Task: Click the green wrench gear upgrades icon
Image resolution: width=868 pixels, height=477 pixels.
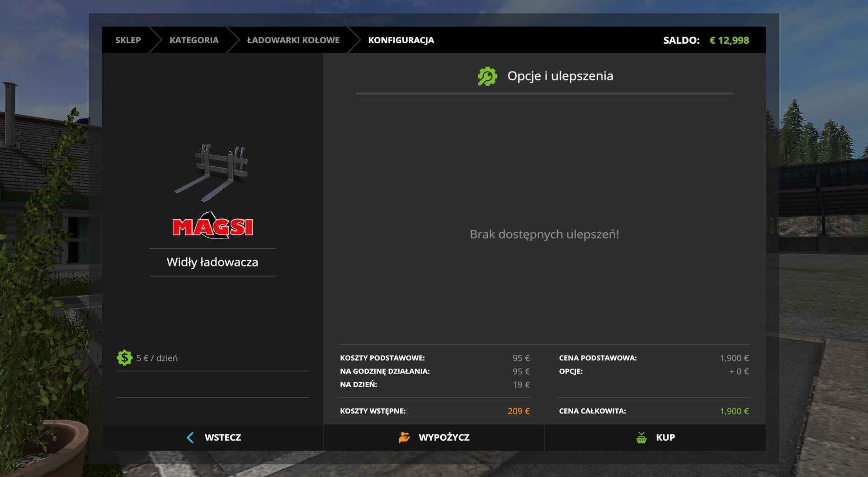Action: [x=487, y=76]
